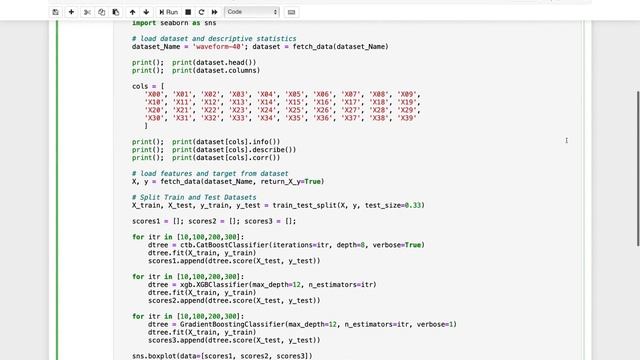The height and width of the screenshot is (360, 640).
Task: Click the 'print(dataset.head())' statement
Action: click(x=214, y=62)
